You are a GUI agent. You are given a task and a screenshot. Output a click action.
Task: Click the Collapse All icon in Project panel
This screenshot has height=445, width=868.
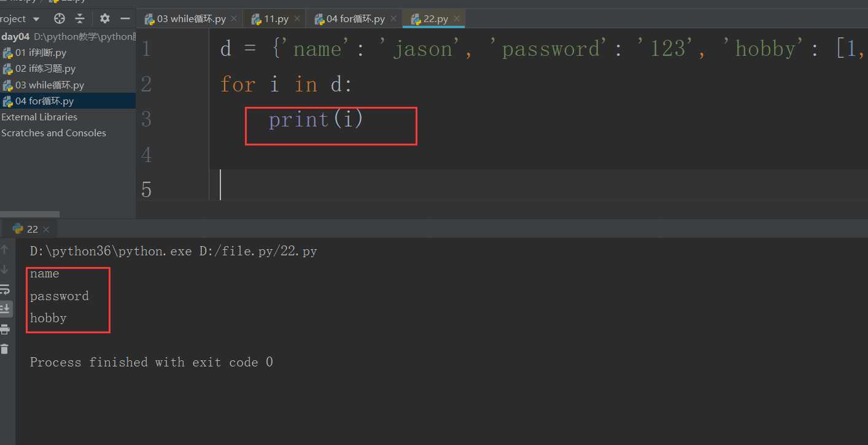click(80, 18)
